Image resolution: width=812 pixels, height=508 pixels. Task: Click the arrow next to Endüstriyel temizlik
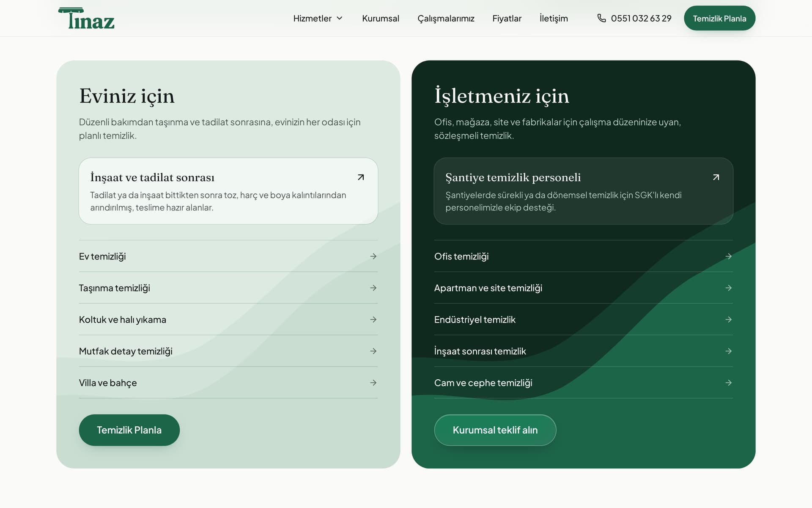click(x=728, y=320)
